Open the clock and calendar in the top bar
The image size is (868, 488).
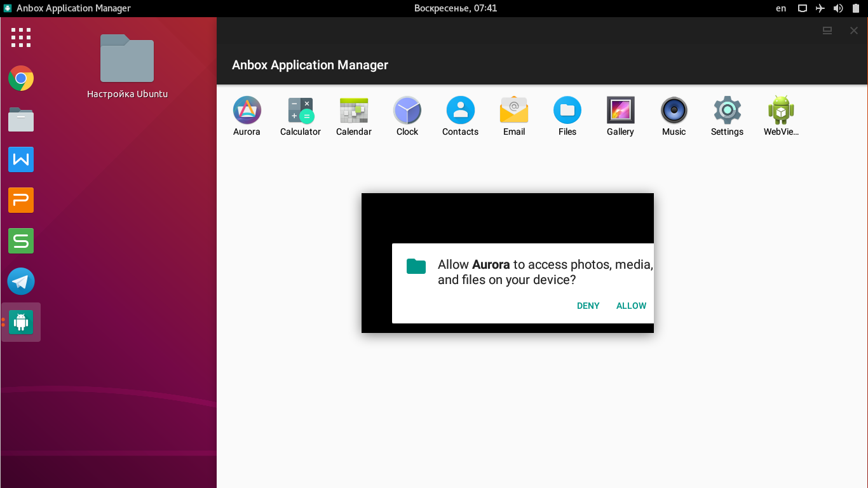tap(456, 8)
